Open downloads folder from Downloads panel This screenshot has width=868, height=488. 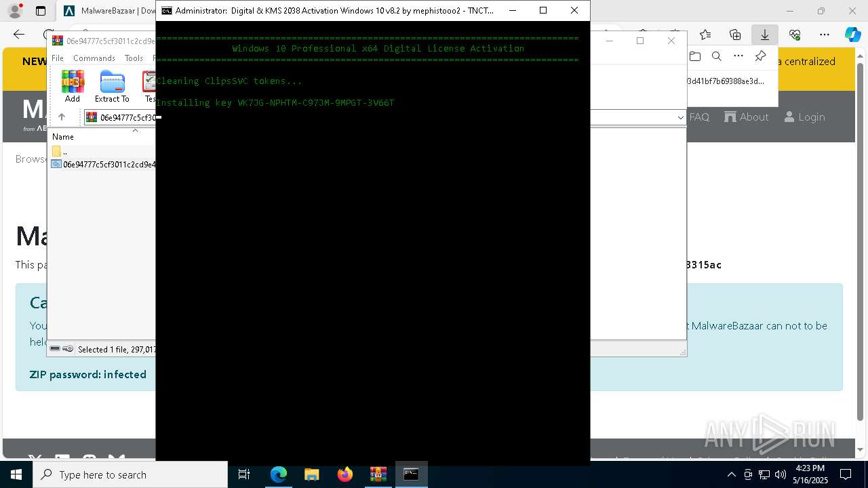point(695,56)
